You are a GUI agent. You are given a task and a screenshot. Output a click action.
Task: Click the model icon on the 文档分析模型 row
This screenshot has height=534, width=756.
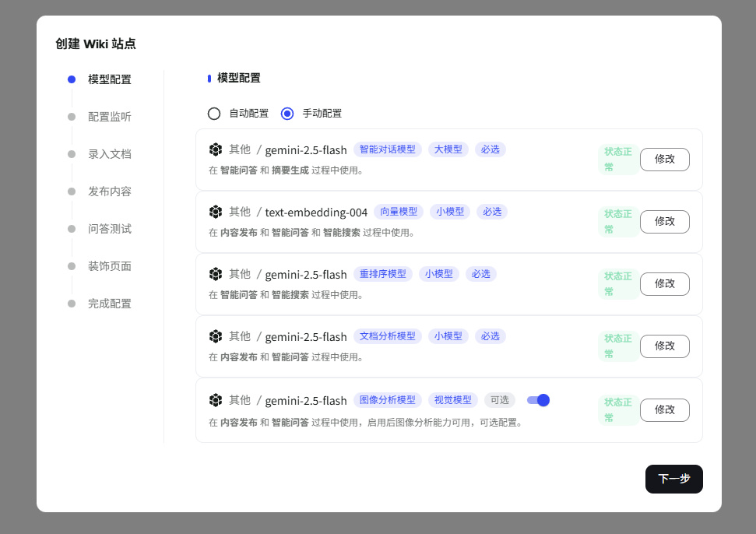[216, 336]
